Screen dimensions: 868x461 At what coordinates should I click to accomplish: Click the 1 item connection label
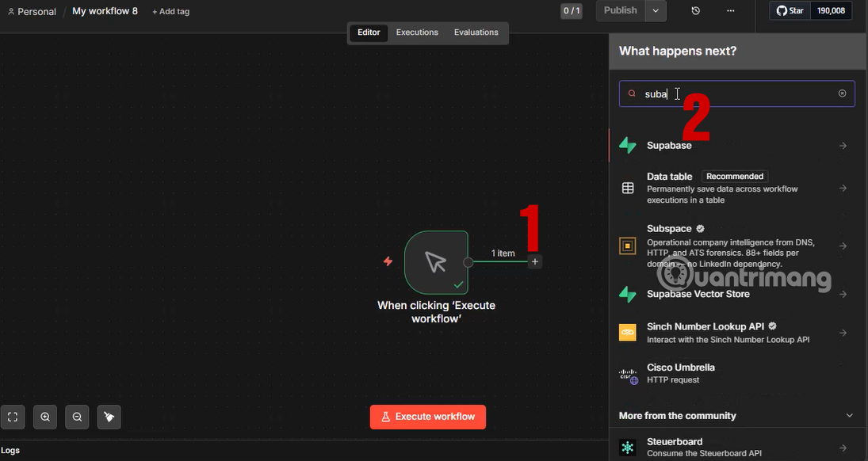tap(503, 253)
